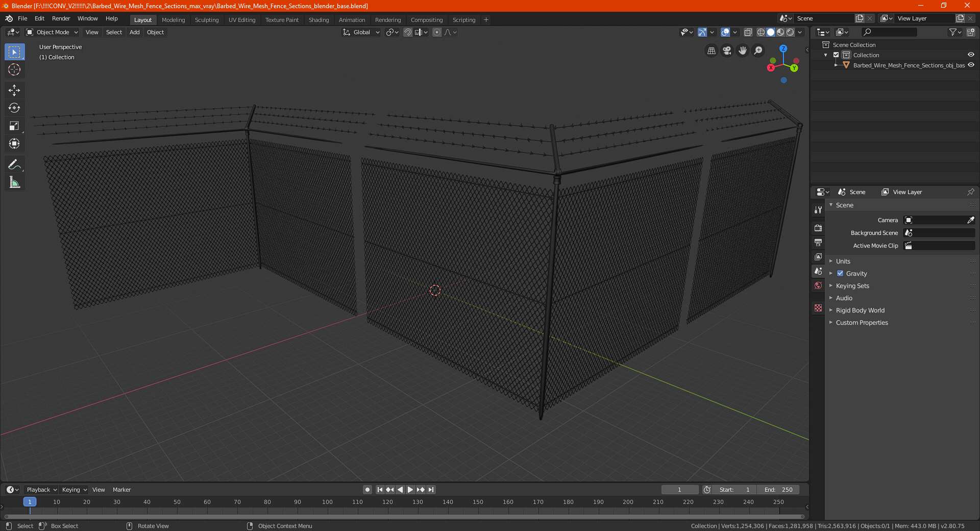Switch to wireframe viewport shading
The image size is (980, 531).
pyautogui.click(x=761, y=32)
